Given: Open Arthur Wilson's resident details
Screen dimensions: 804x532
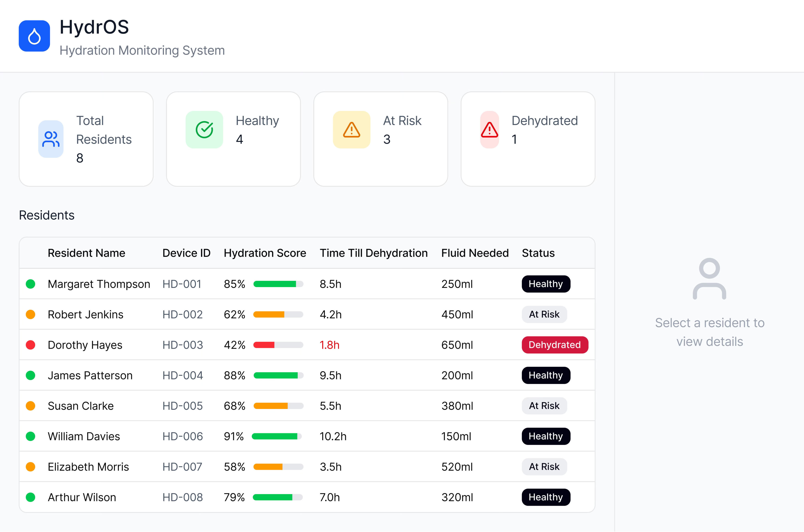Looking at the screenshot, I should 82,497.
